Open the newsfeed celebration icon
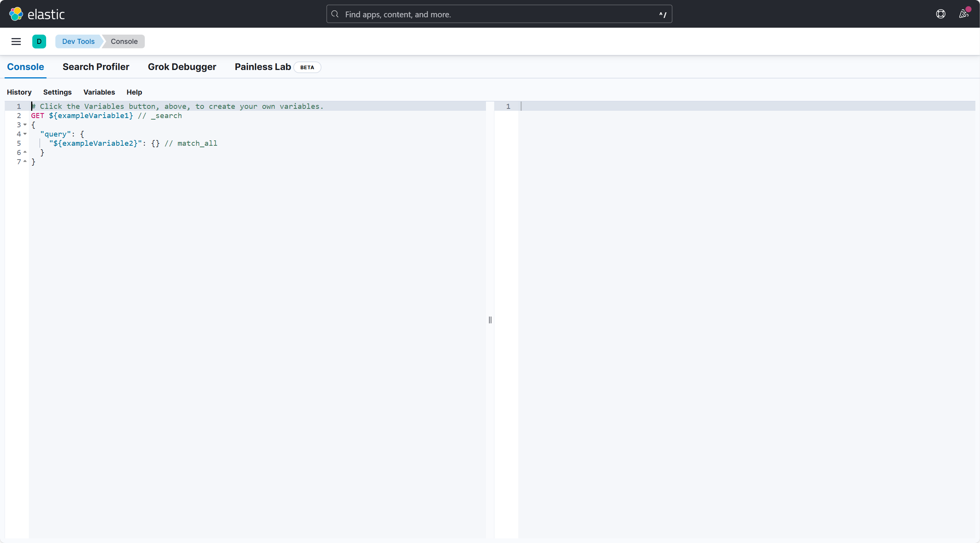The width and height of the screenshot is (980, 543). (963, 14)
